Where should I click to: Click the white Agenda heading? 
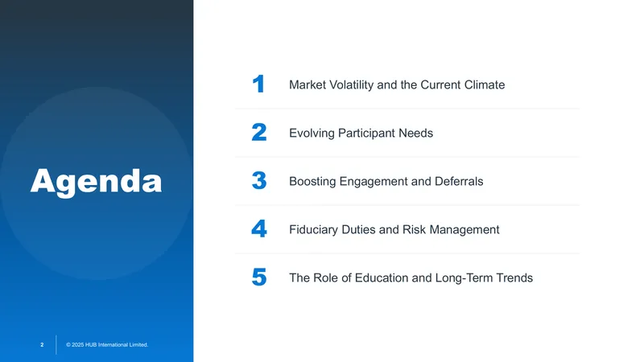tap(96, 182)
